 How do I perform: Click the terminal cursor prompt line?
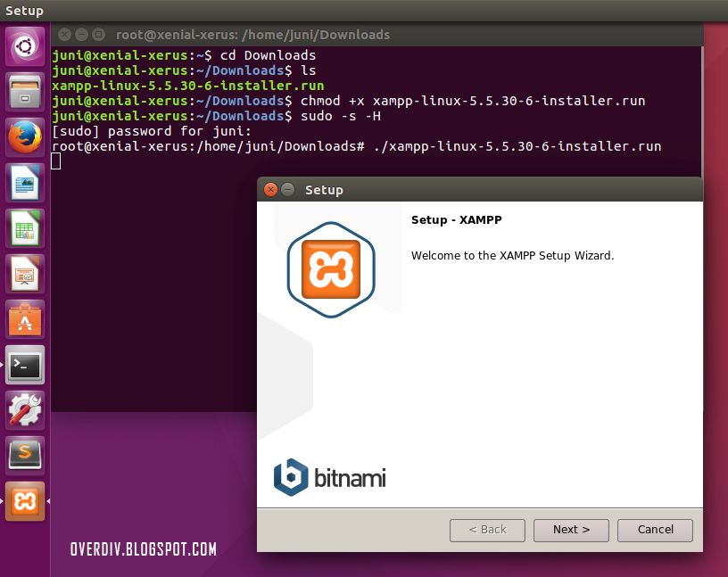(x=55, y=161)
